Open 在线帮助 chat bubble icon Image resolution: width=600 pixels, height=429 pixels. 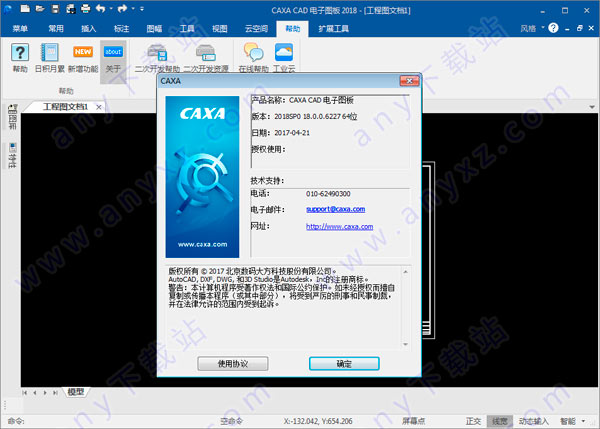254,58
